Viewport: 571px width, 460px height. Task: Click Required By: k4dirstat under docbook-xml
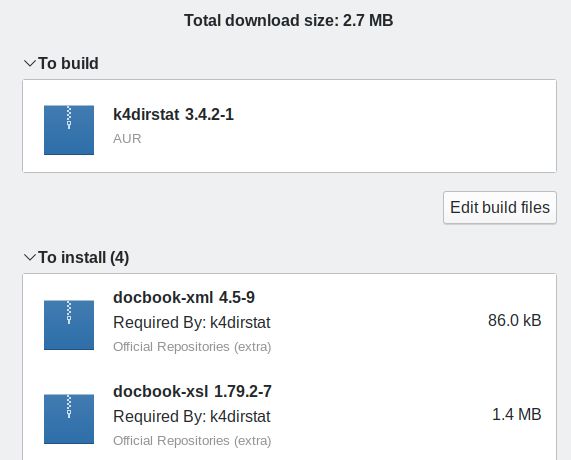point(192,322)
